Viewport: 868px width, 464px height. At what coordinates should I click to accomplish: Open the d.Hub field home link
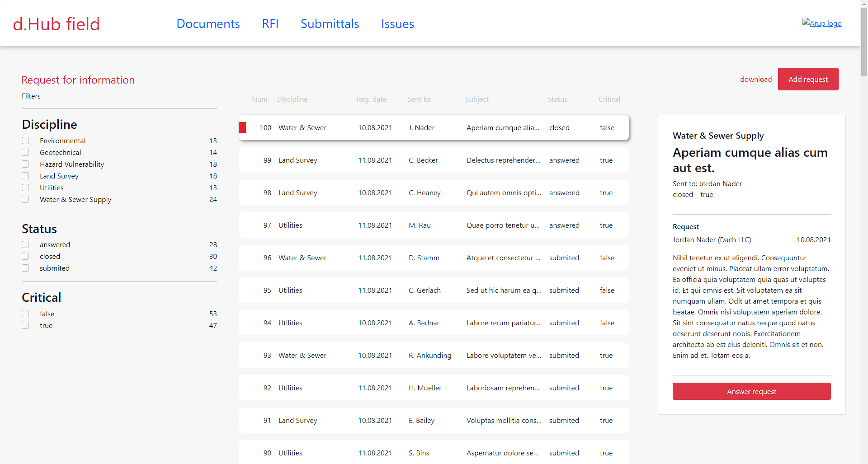click(x=56, y=24)
